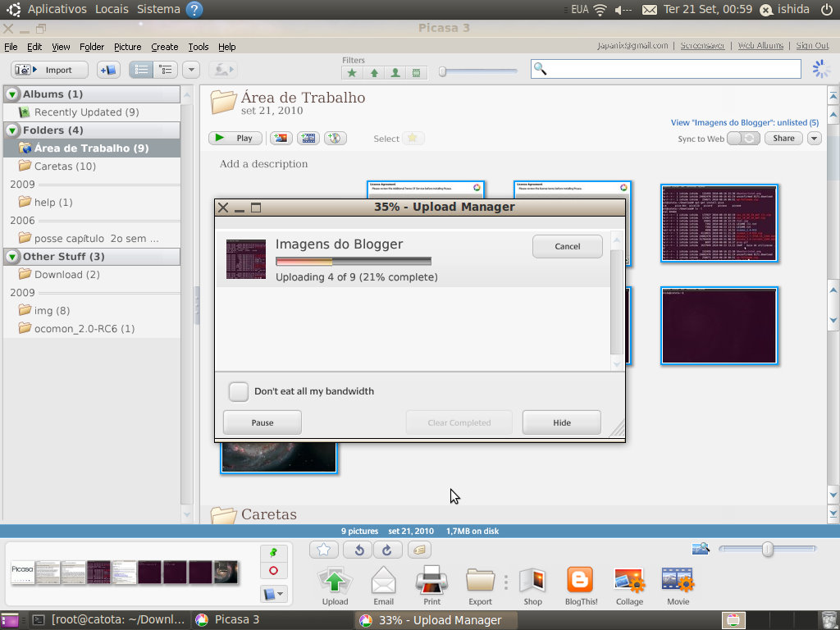The image size is (840, 630).
Task: Click the Print icon
Action: click(x=431, y=586)
